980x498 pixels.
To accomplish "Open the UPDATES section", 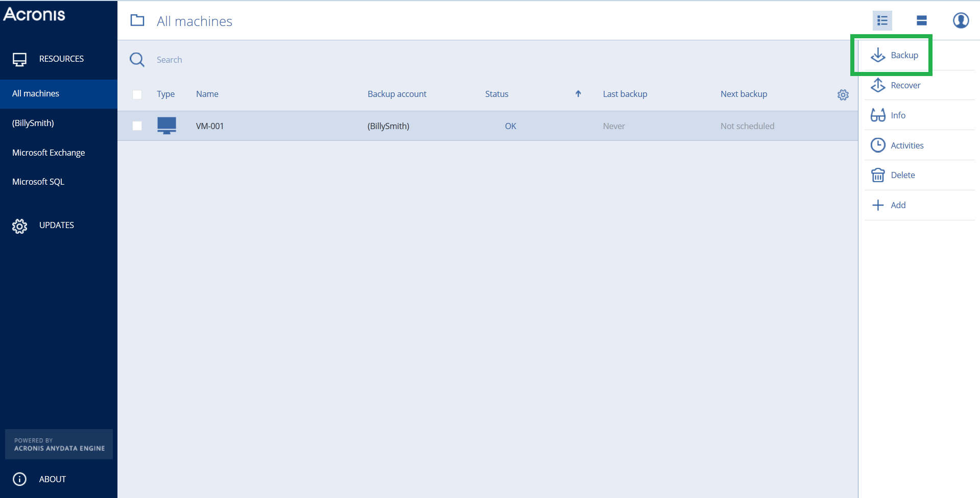I will point(57,225).
